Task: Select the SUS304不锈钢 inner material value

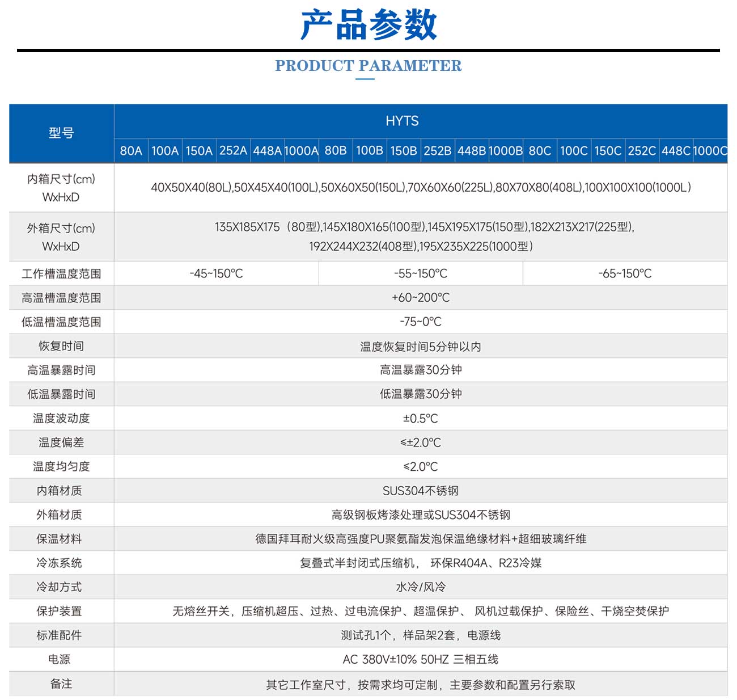Action: pos(421,491)
